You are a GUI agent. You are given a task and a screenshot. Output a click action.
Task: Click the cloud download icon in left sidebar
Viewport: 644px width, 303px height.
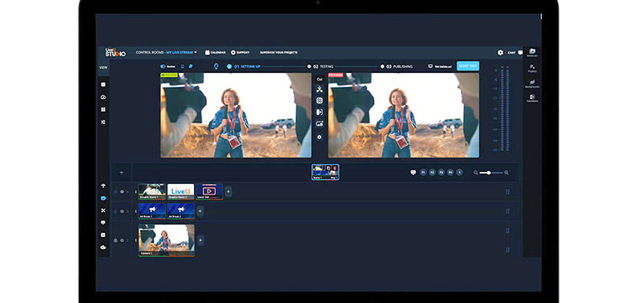click(x=103, y=97)
